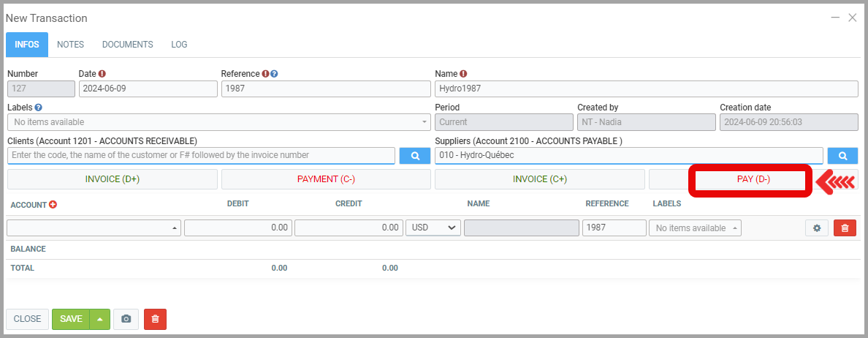The image size is (868, 338).
Task: Expand the Save options arrow
Action: pos(100,319)
